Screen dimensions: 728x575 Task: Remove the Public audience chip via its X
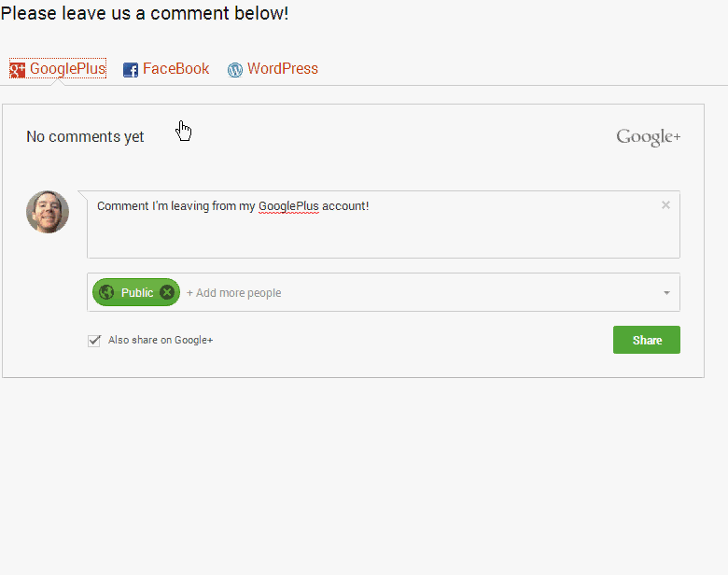point(167,292)
